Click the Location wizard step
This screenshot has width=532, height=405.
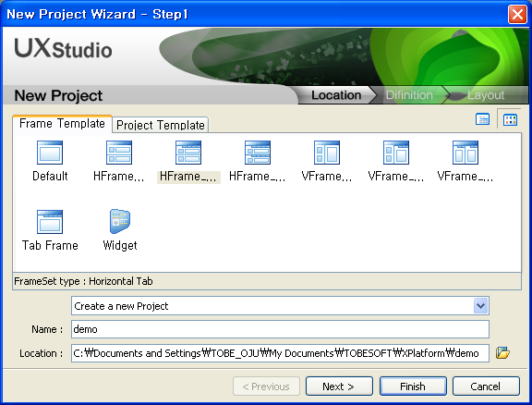[336, 95]
